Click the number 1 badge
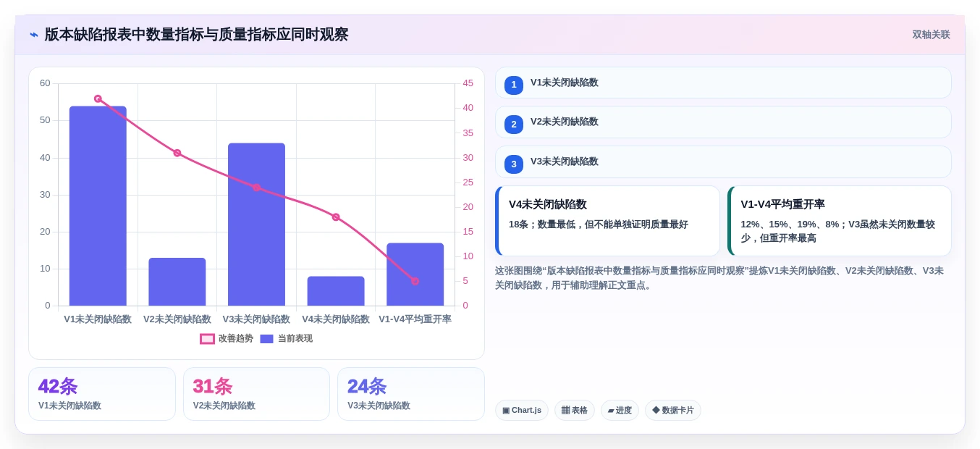Image resolution: width=980 pixels, height=449 pixels. click(x=514, y=85)
